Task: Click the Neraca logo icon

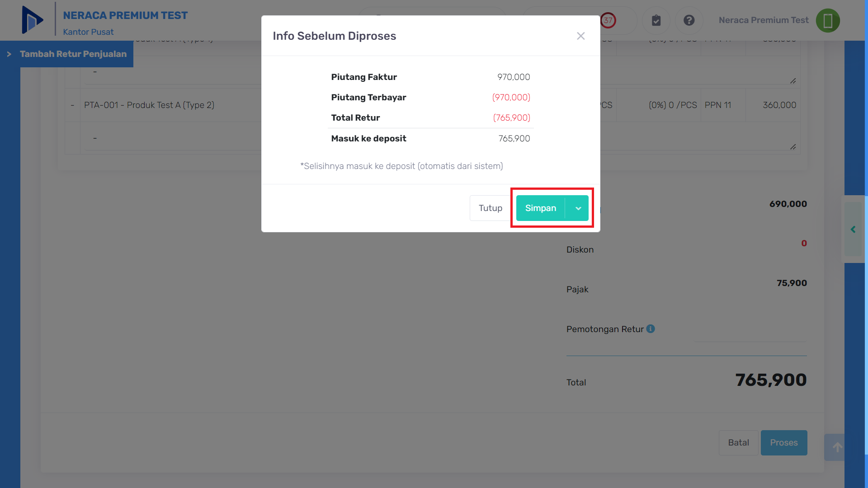Action: pos(33,20)
